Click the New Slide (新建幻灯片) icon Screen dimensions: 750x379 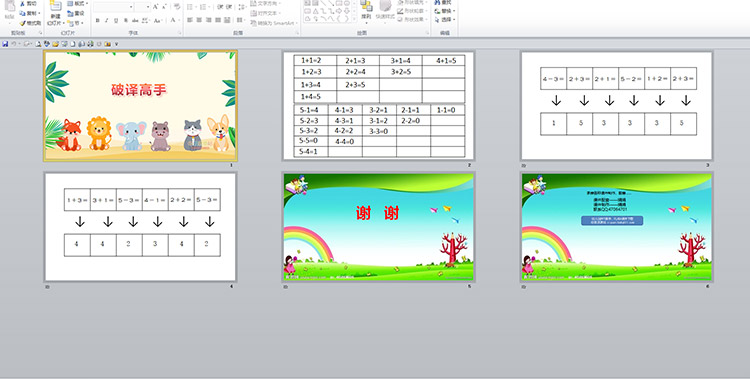(x=55, y=13)
